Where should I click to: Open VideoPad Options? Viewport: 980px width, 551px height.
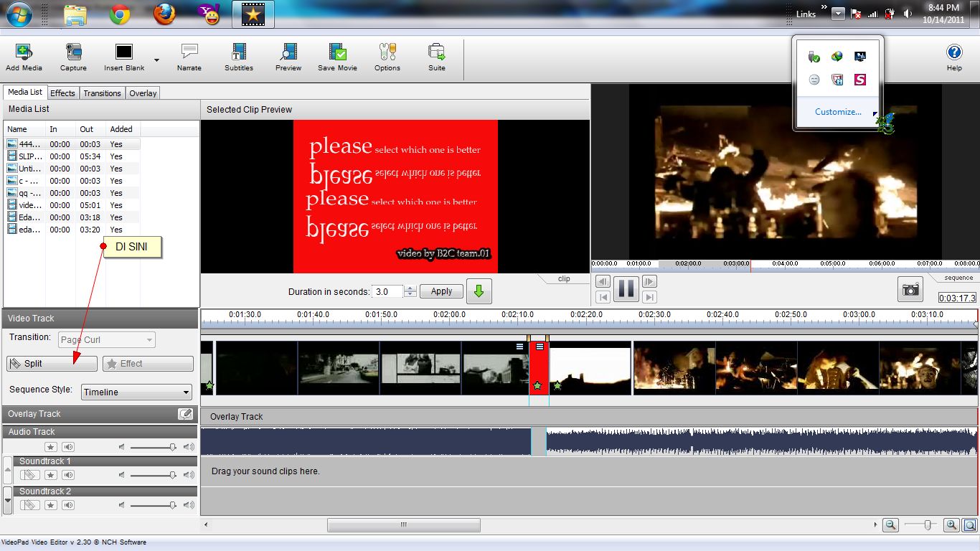[x=387, y=57]
